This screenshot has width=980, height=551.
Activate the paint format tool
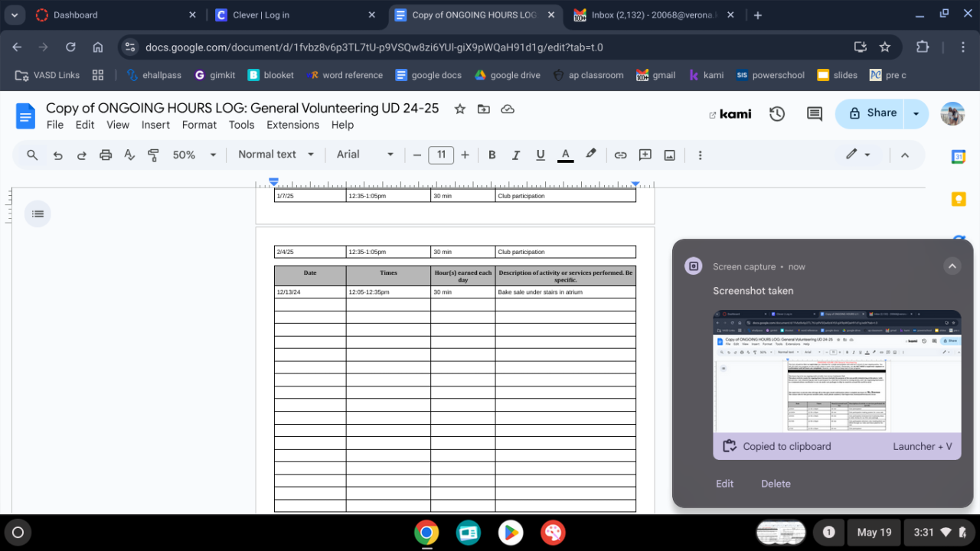pos(153,155)
